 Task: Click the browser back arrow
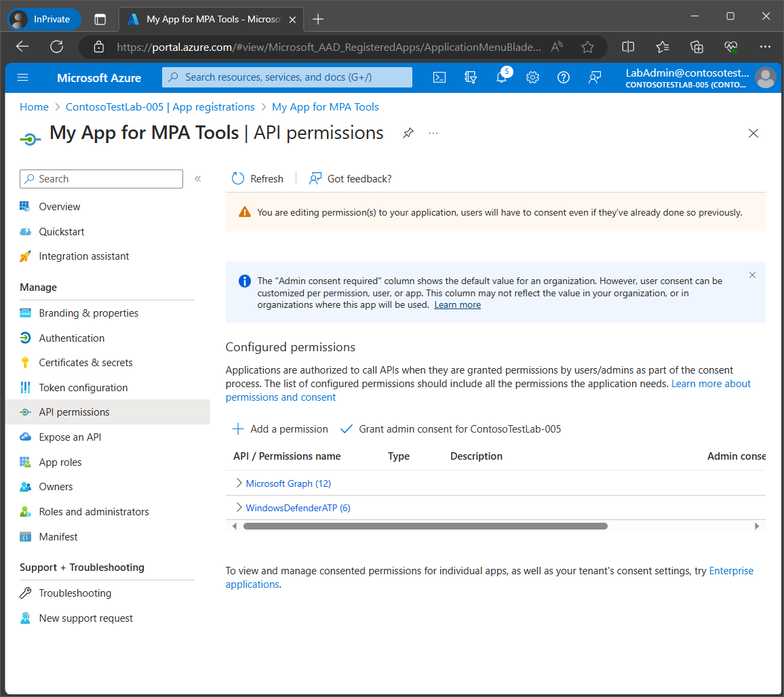click(22, 47)
